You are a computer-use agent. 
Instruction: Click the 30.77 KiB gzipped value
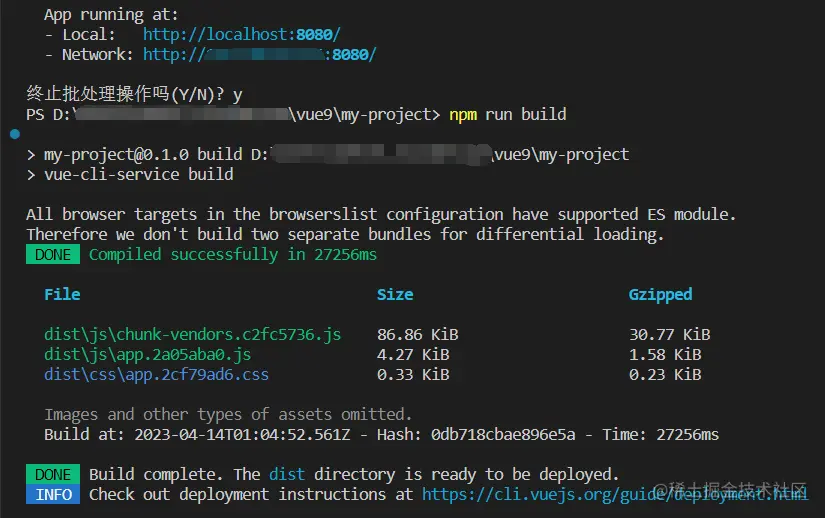coord(669,334)
